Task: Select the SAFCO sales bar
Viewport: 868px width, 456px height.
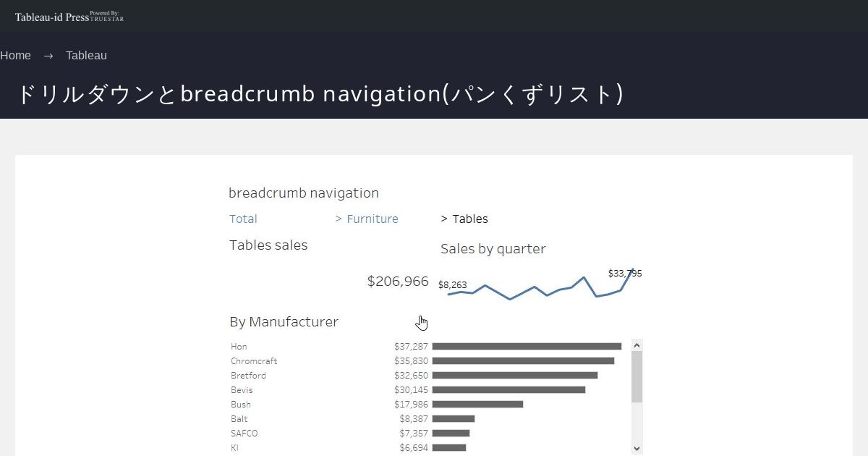Action: pyautogui.click(x=451, y=434)
